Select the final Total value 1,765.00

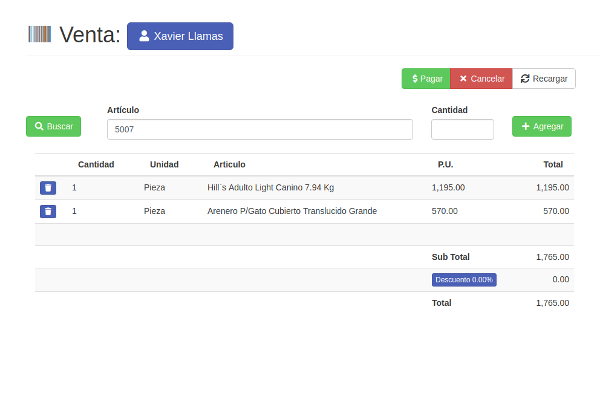[x=553, y=303]
